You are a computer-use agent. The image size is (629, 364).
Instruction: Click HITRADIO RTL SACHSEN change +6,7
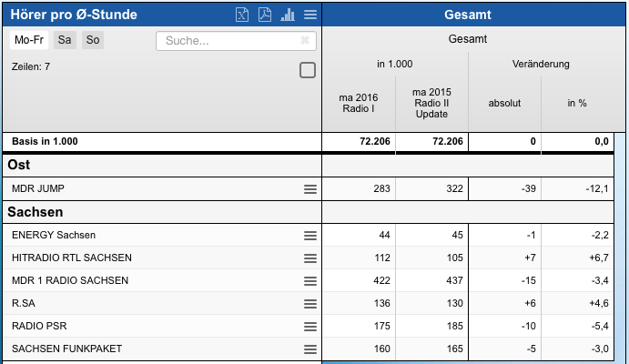(599, 258)
